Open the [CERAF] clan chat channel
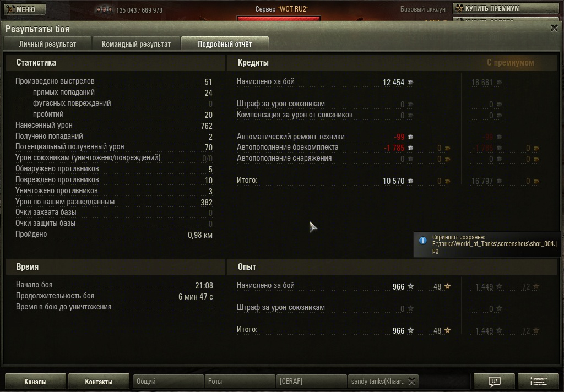564x392 pixels. [x=311, y=381]
